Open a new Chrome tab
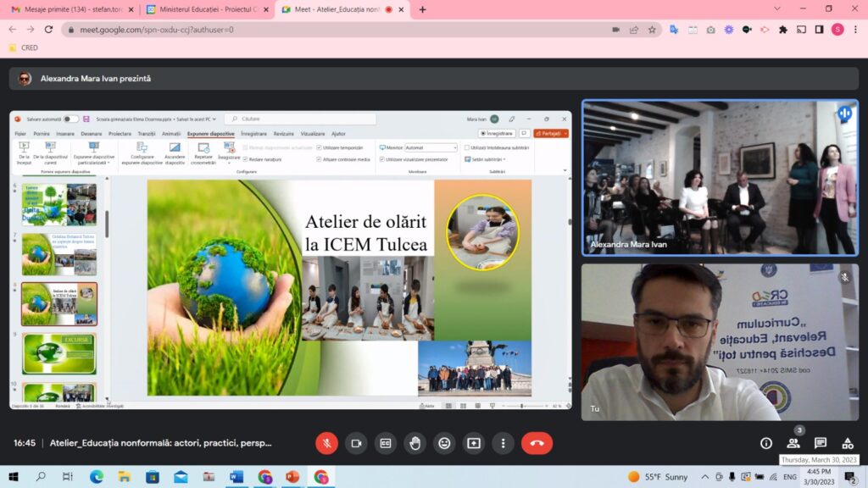The height and width of the screenshot is (488, 868). coord(423,9)
